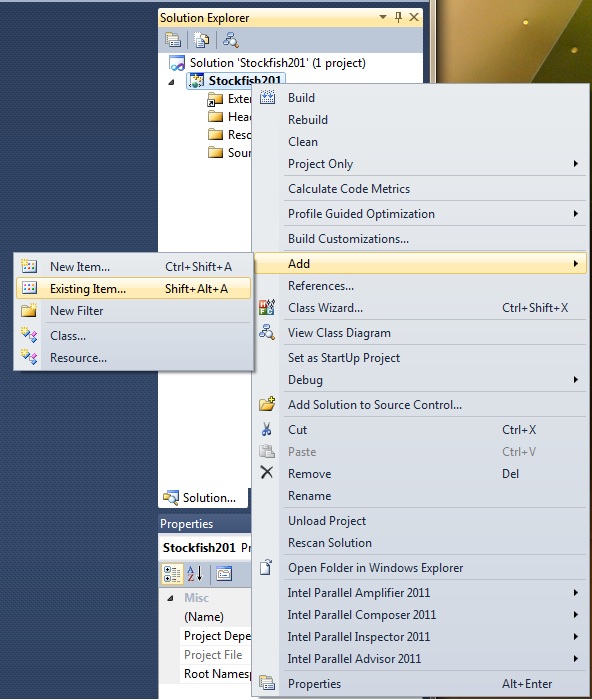Click the Properties icon in Solution Explorer toolbar
Image resolution: width=592 pixels, height=700 pixels.
click(x=173, y=40)
